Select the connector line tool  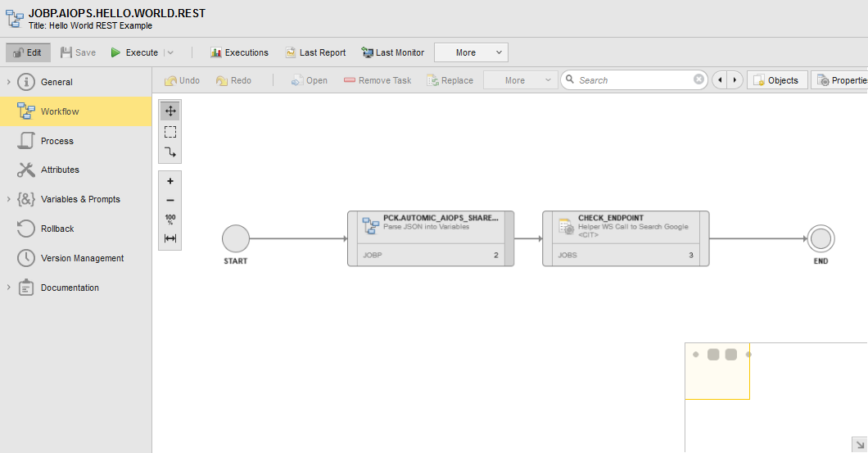[x=170, y=152]
